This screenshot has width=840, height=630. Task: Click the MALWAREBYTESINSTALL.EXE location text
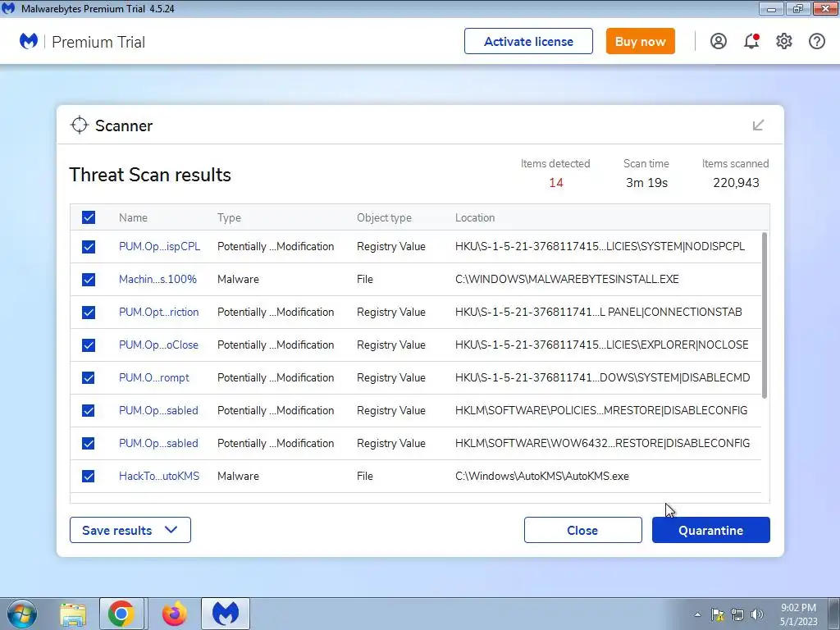click(567, 279)
